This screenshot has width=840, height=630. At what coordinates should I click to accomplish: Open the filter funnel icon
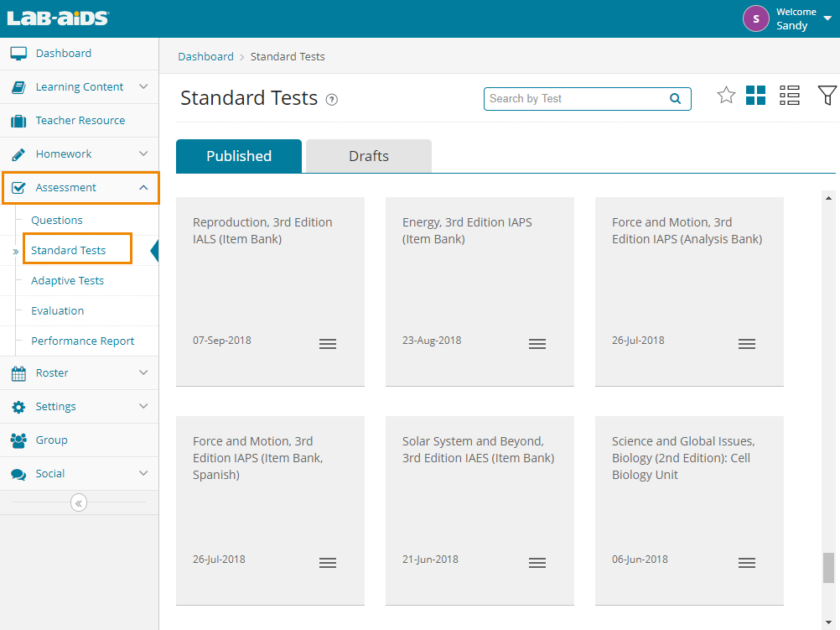[x=827, y=96]
